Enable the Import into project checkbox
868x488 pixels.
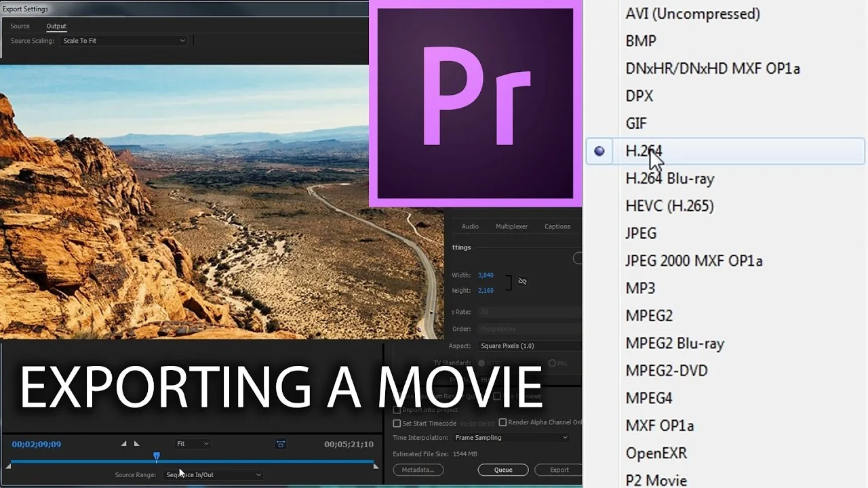pos(397,410)
